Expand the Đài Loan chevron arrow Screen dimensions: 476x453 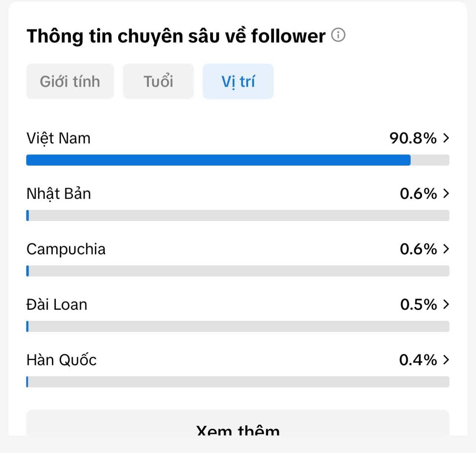click(x=446, y=304)
